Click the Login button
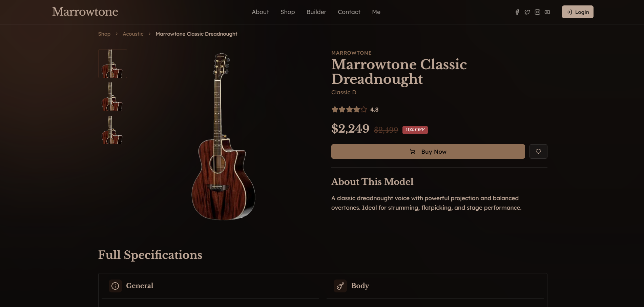 [x=578, y=12]
